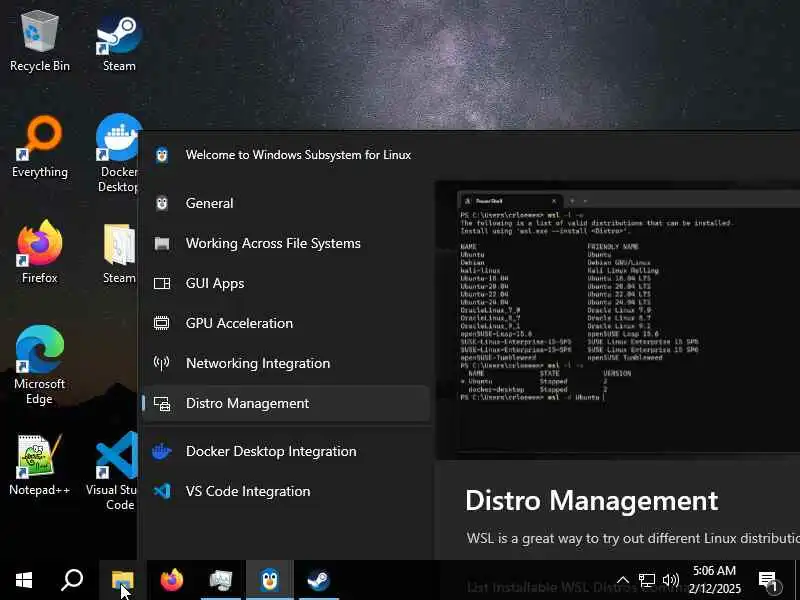Open the Everything search desktop shortcut
Viewport: 800px width, 600px height.
(40, 147)
